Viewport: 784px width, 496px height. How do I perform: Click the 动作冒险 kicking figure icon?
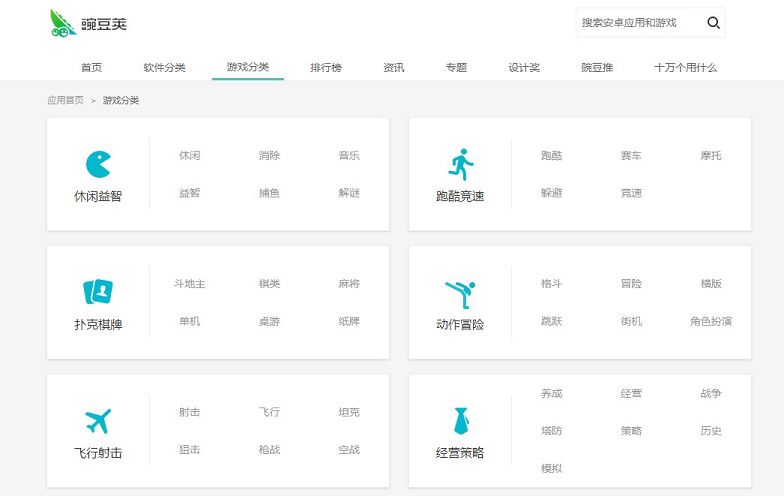point(460,293)
